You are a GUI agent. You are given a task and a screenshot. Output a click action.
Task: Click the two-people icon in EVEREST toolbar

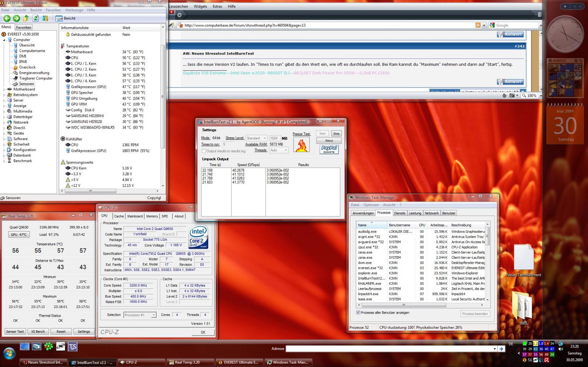click(45, 19)
